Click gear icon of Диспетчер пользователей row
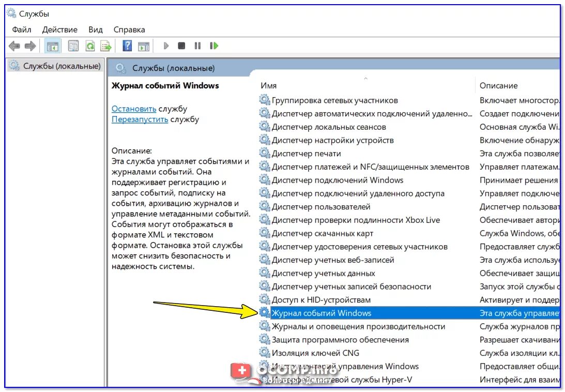The height and width of the screenshot is (392, 565). (265, 206)
